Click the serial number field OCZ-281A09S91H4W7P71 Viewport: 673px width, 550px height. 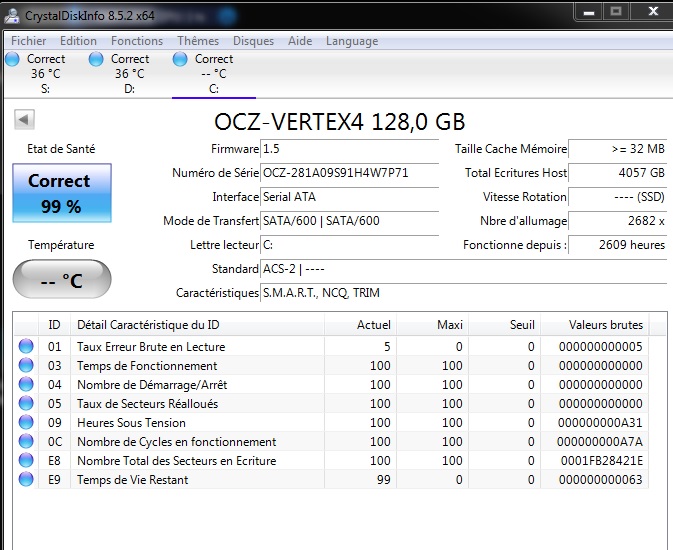click(x=349, y=173)
